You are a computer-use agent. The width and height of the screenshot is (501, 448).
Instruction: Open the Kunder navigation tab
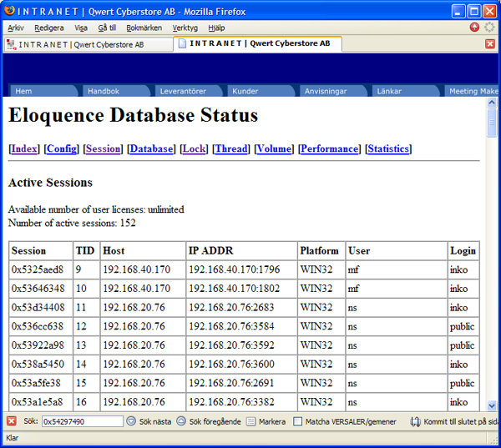261,91
